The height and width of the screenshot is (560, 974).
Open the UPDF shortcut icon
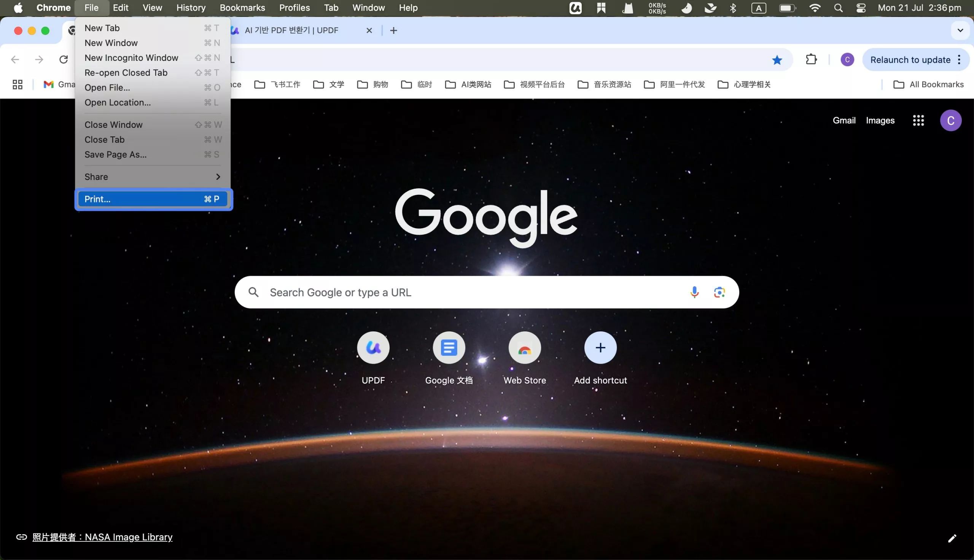[x=373, y=348]
